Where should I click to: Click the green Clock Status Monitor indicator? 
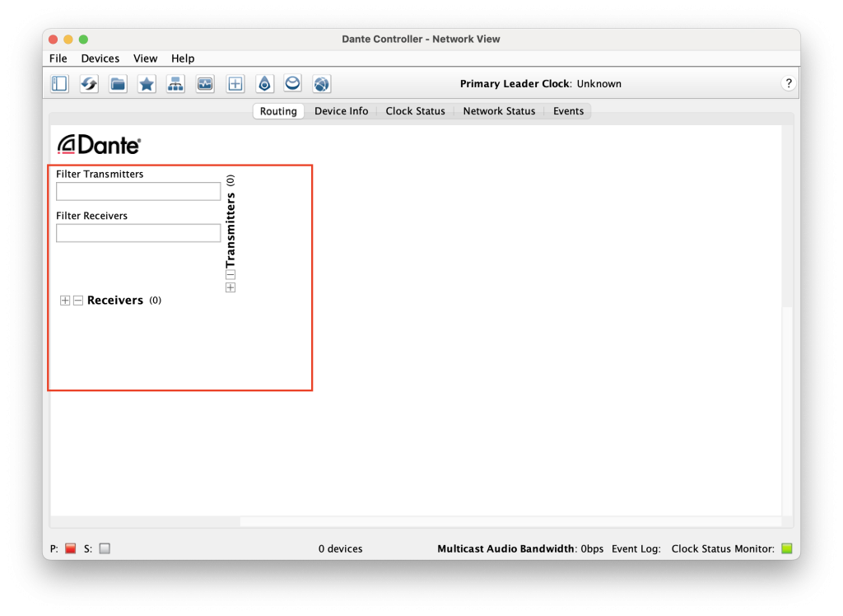click(x=786, y=548)
